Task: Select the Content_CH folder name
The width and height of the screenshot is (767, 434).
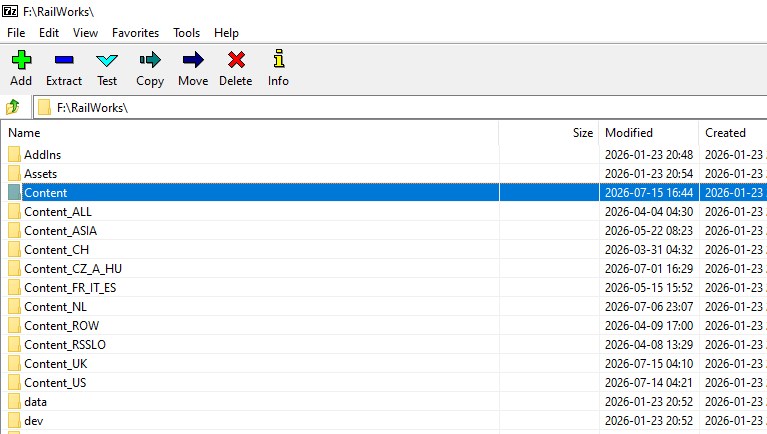Action: [57, 250]
